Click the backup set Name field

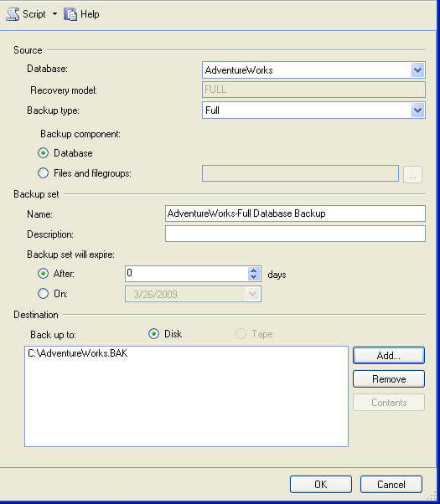pos(295,213)
